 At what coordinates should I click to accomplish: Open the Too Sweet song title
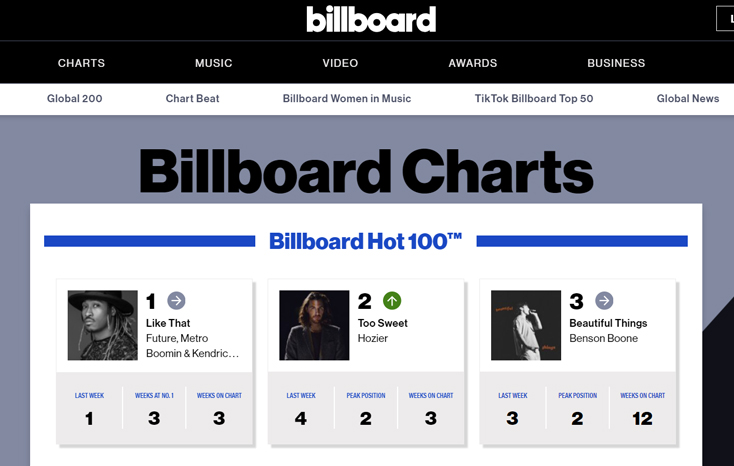pos(382,323)
